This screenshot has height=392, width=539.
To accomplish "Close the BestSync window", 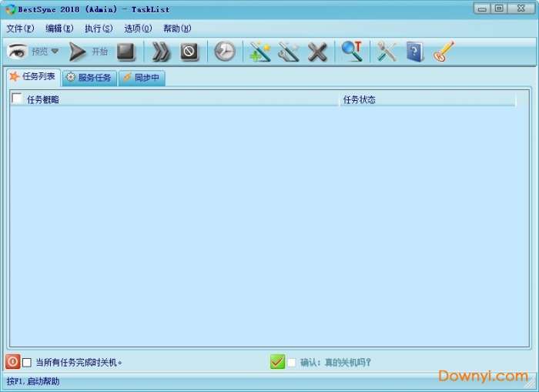I will [x=521, y=8].
